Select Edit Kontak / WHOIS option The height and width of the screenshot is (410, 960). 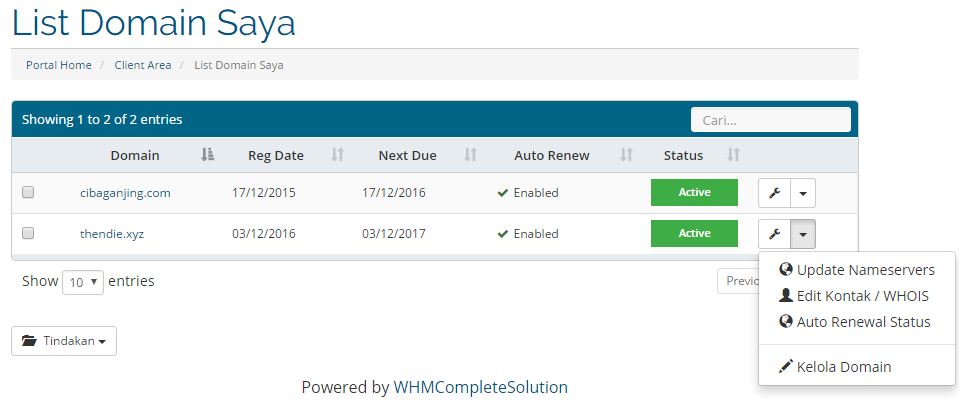pos(862,296)
